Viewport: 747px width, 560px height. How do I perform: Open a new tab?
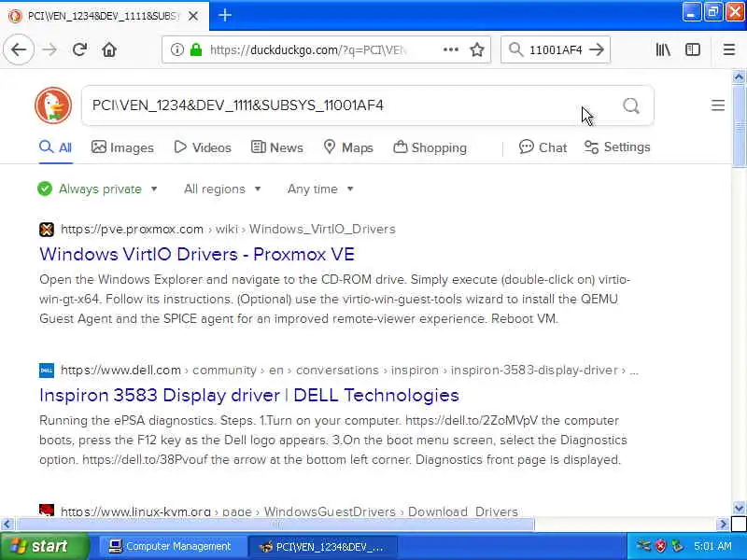225,15
